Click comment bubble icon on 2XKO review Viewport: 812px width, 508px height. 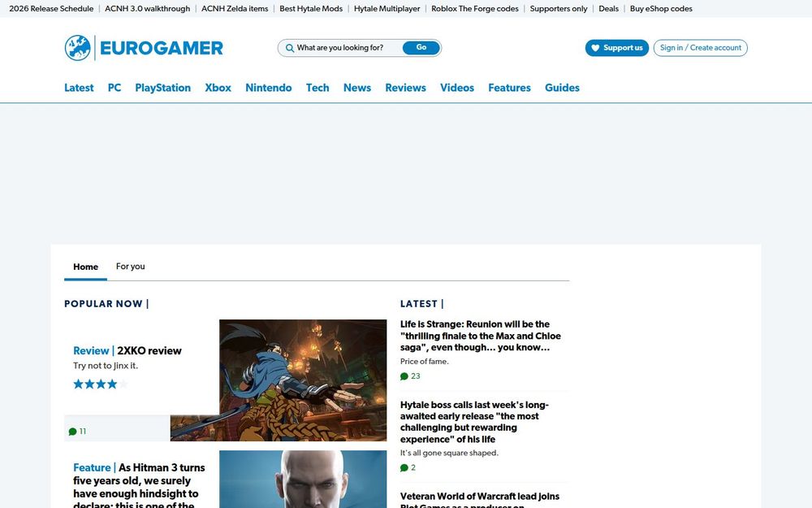pos(72,432)
